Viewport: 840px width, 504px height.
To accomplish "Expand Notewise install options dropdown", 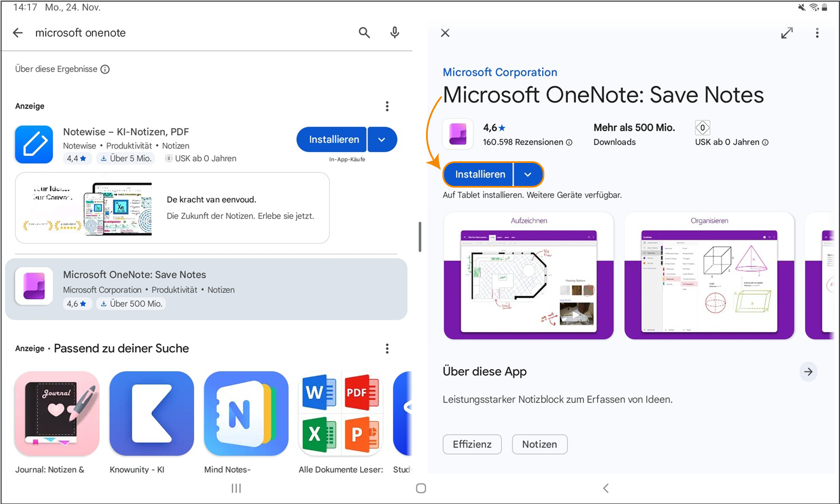I will click(x=382, y=139).
